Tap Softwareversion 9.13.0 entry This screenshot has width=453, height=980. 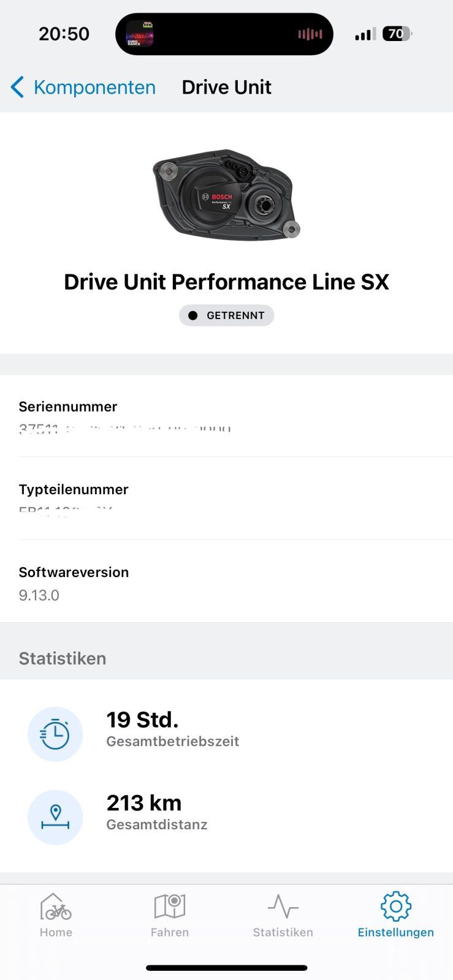click(x=226, y=582)
